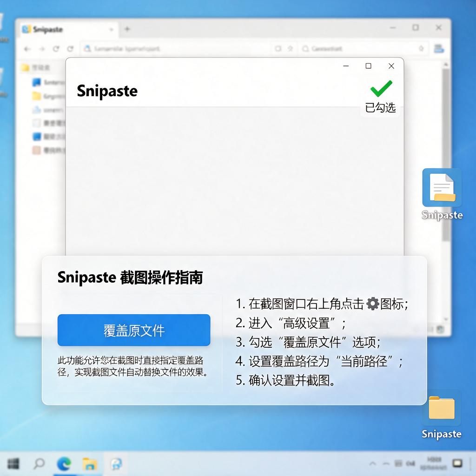Click the taskbar clock
476x476 pixels.
coord(434,463)
